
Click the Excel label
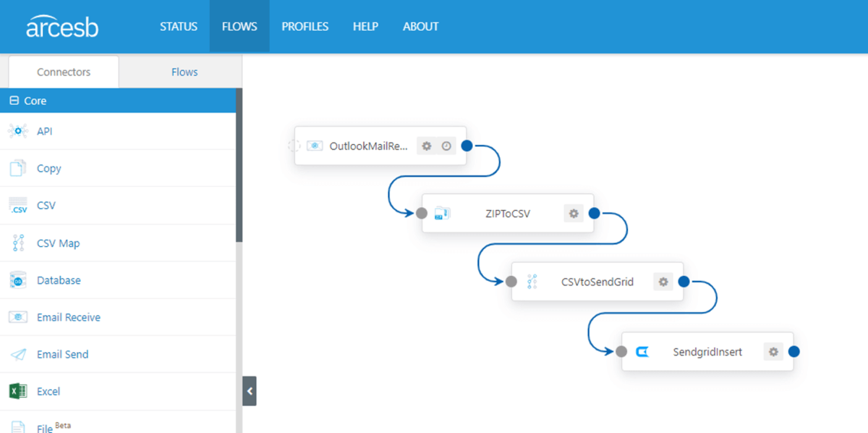[48, 391]
